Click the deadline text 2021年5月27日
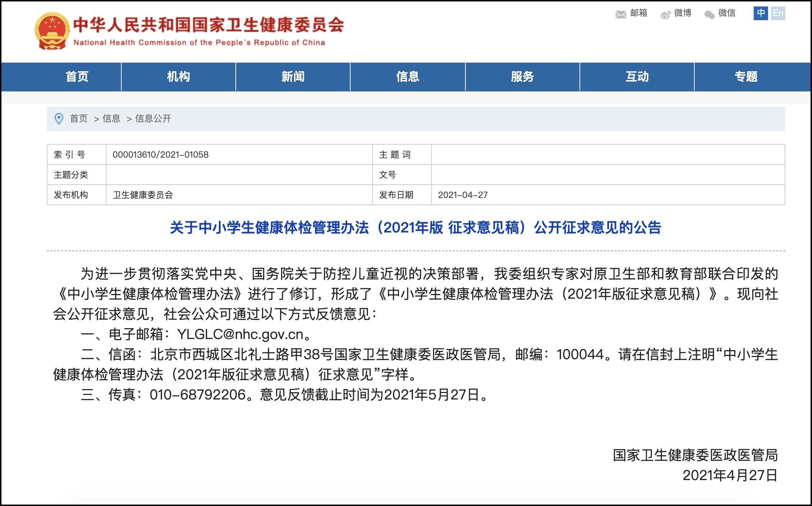Screen dimensions: 812x506 432,395
